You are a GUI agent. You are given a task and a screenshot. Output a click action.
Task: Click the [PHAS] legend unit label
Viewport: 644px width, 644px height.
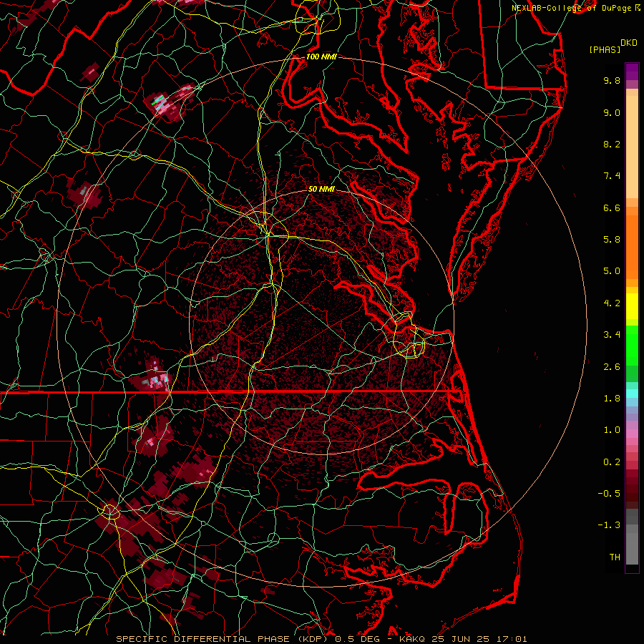click(x=605, y=49)
